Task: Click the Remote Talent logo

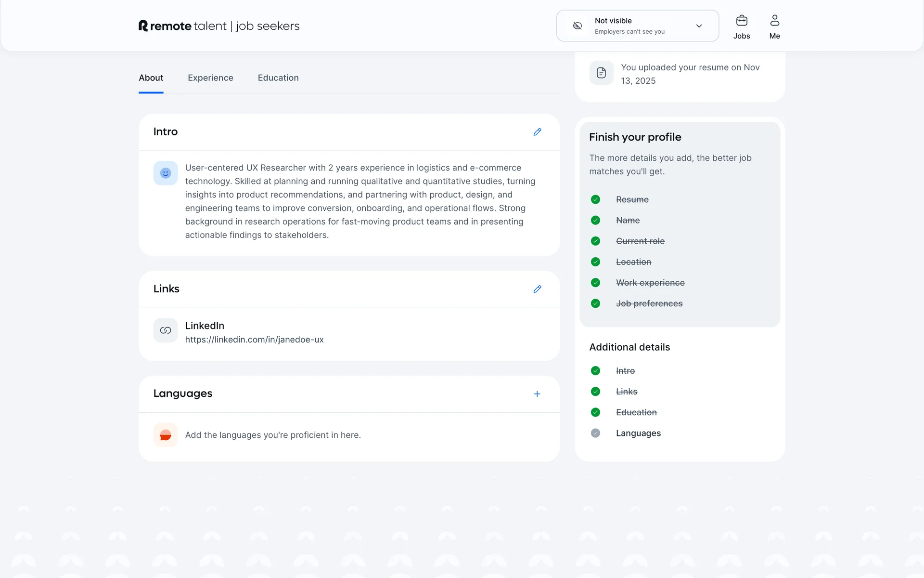Action: pyautogui.click(x=219, y=26)
